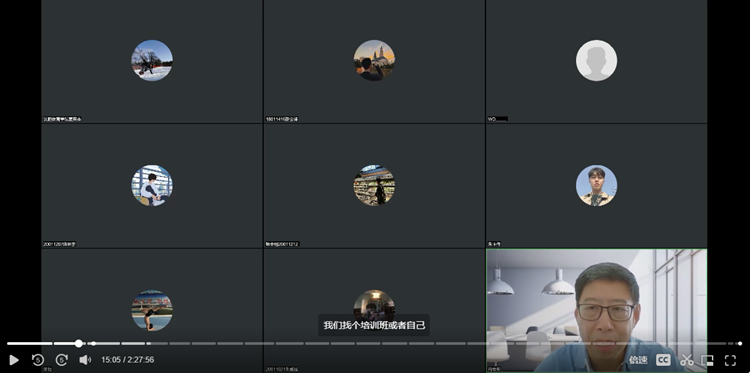This screenshot has width=750, height=373.
Task: Select the speaker's live video tile
Action: pos(596,310)
